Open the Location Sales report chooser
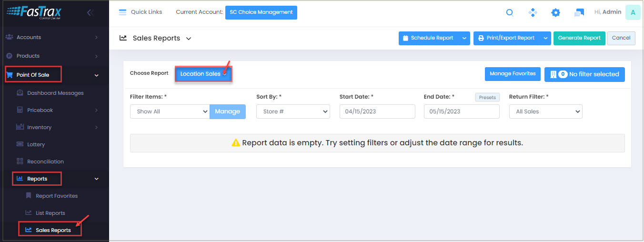 click(203, 74)
